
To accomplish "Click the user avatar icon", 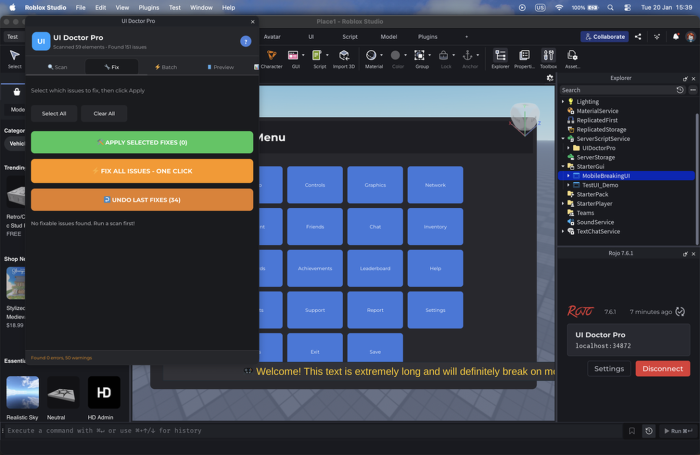I will [x=691, y=37].
